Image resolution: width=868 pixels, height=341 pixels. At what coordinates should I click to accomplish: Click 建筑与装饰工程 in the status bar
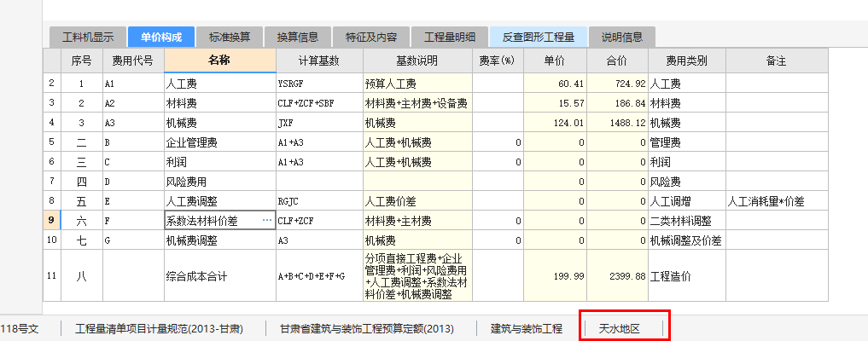526,328
